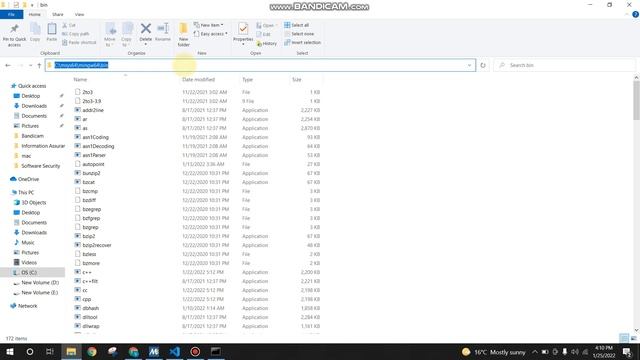The image size is (640, 360).
Task: Click Invert selection in ribbon
Action: (x=302, y=42)
